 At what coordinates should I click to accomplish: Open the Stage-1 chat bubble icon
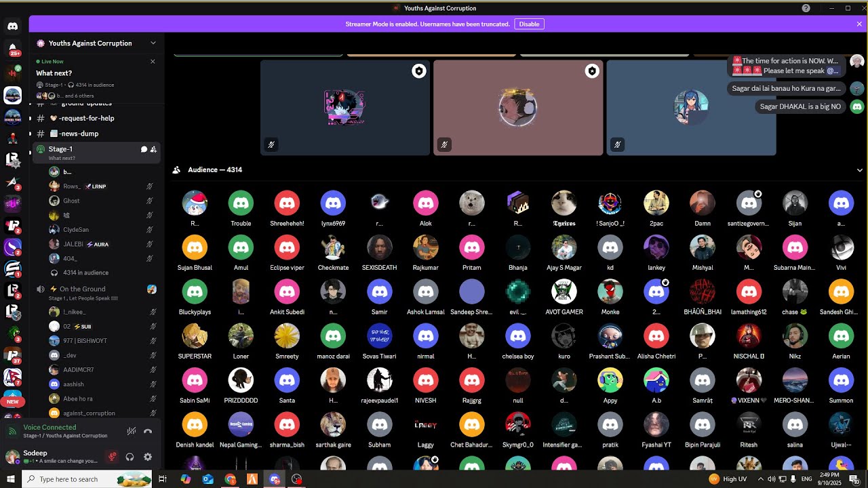(144, 149)
